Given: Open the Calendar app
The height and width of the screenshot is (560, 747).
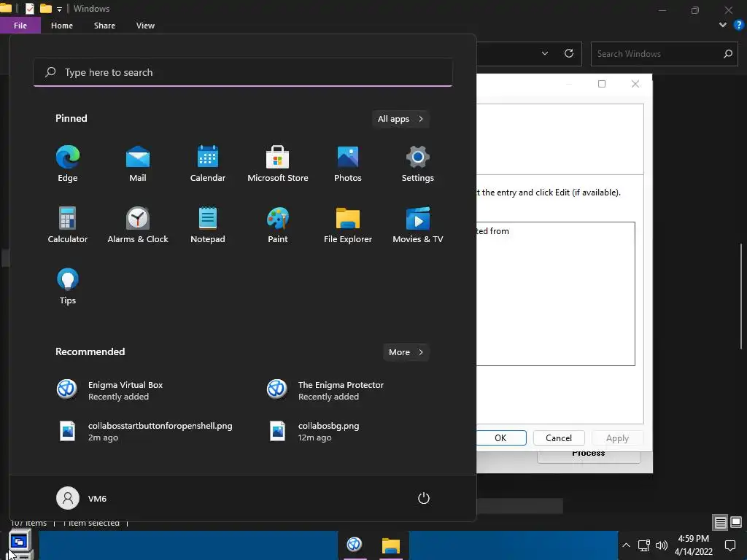Looking at the screenshot, I should (208, 164).
